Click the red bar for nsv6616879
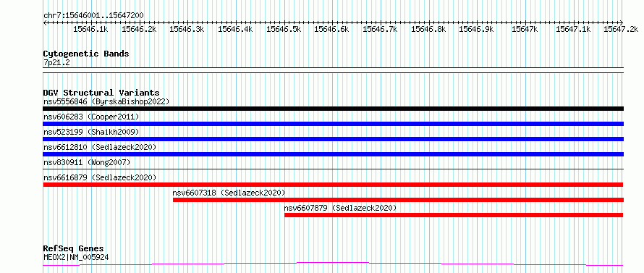644x273 pixels. coord(333,185)
